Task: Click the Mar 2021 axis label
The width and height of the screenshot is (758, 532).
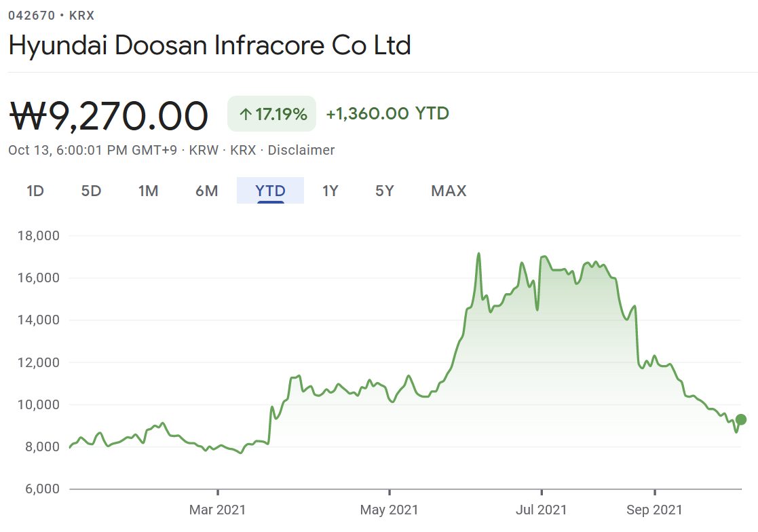Action: [218, 509]
